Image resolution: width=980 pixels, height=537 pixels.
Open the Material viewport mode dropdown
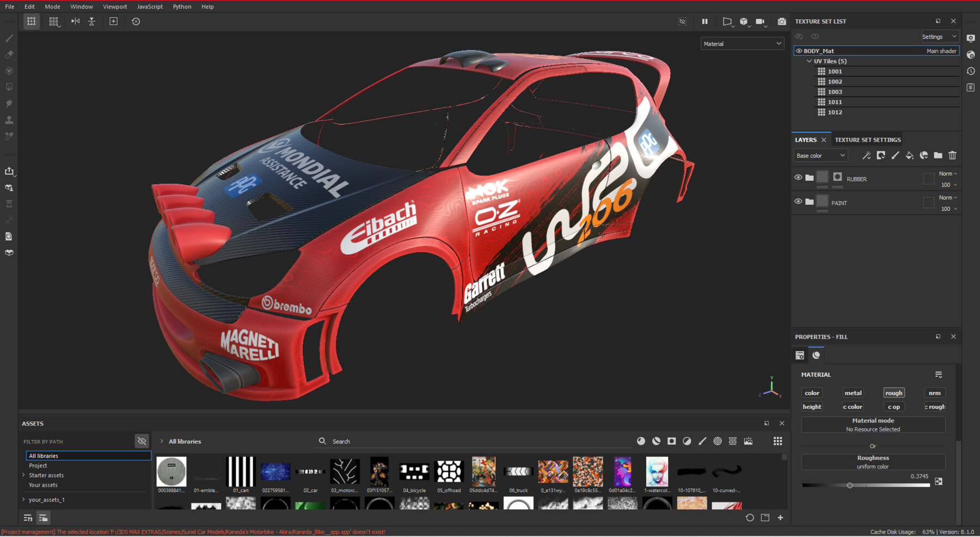pos(742,43)
